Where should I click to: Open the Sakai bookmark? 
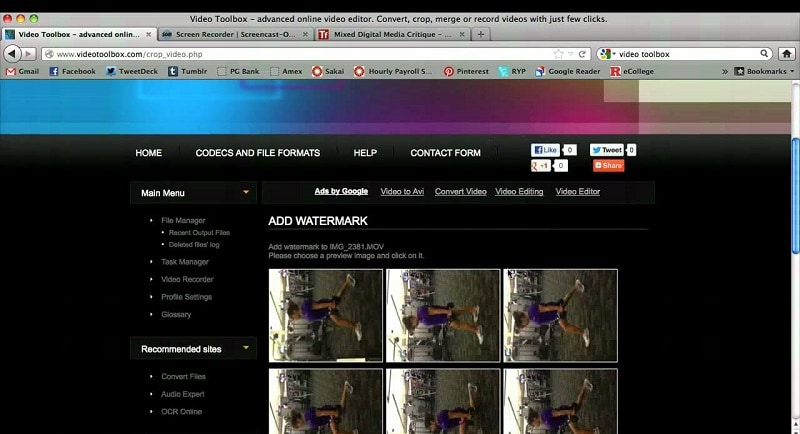coord(328,71)
